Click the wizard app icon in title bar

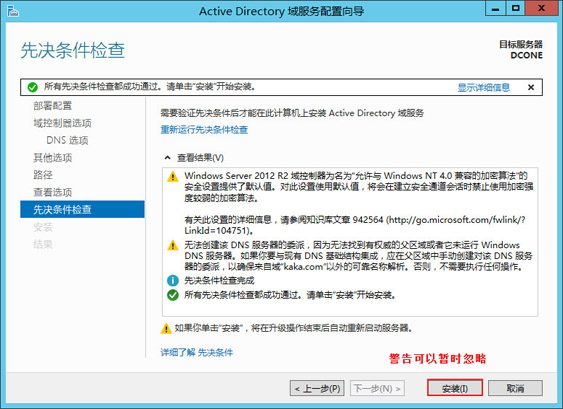pos(13,11)
